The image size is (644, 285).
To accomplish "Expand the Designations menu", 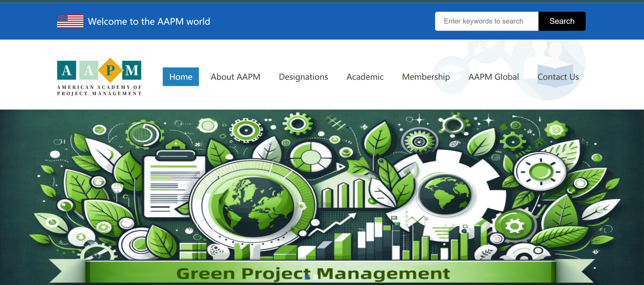I will tap(303, 77).
